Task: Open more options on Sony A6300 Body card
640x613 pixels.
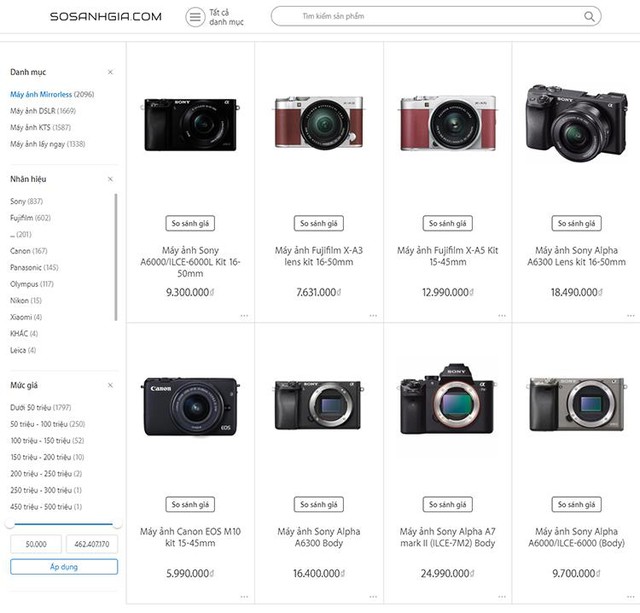Action: 373,597
